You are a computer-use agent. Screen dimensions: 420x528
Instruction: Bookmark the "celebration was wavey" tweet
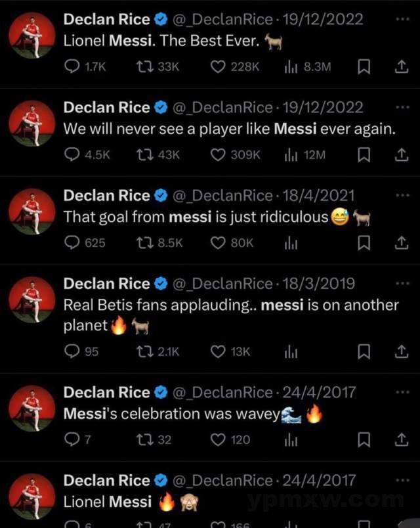(367, 439)
